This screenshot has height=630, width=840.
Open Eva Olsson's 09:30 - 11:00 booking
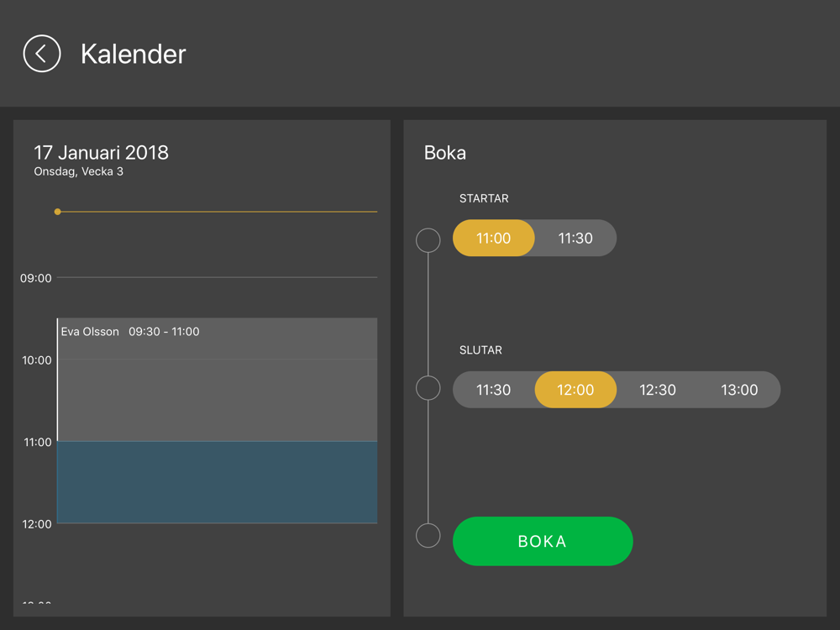point(217,379)
